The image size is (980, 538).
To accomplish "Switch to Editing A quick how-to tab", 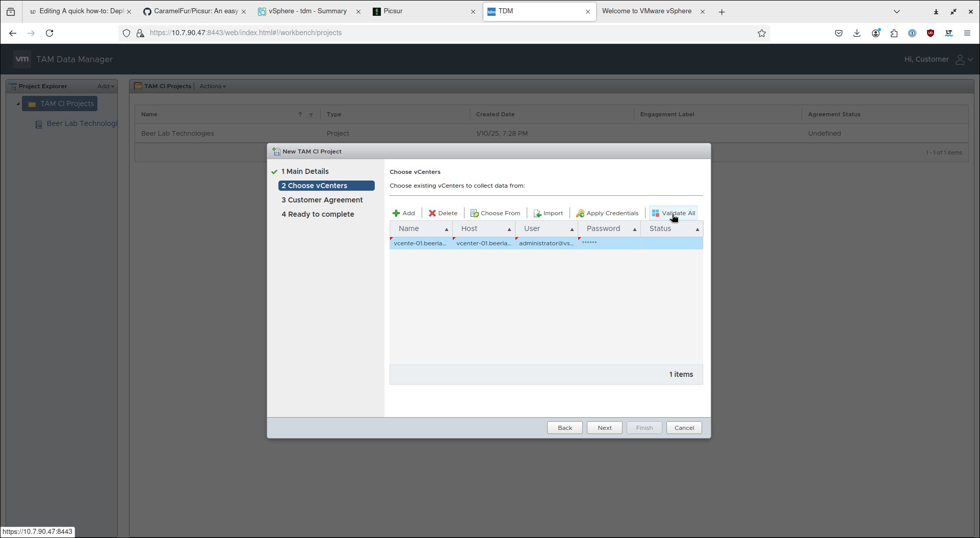I will pos(80,11).
